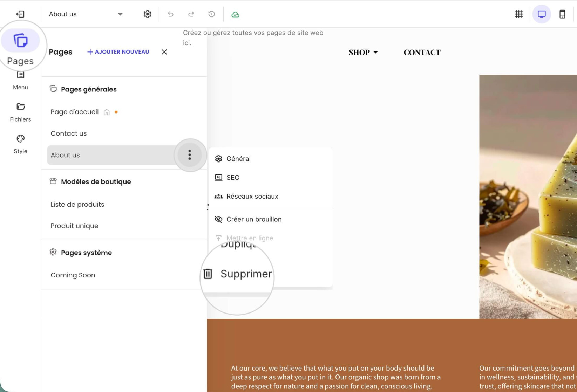Switch to desktop preview mode
577x392 pixels.
click(x=542, y=14)
